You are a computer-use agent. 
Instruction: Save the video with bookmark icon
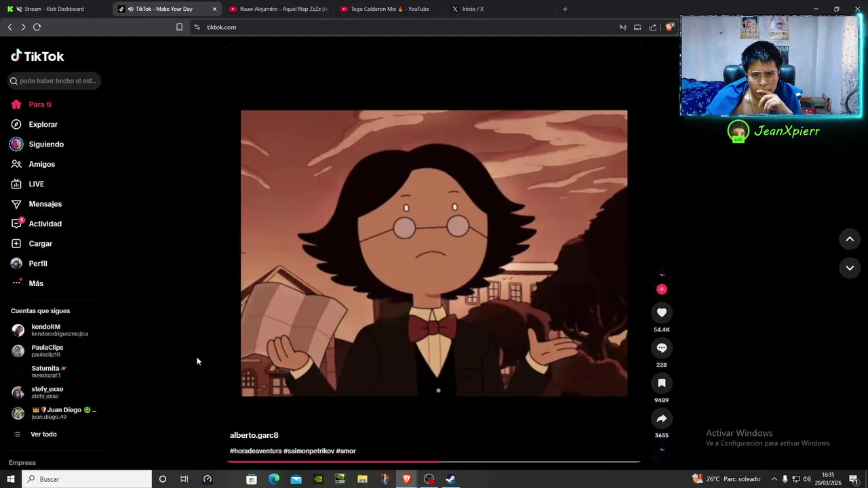662,383
